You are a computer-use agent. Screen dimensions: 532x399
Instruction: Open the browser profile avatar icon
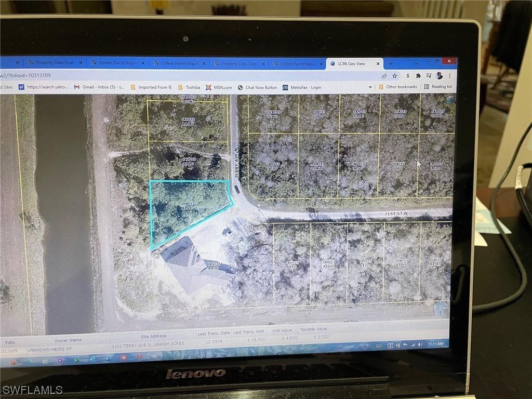pos(439,76)
